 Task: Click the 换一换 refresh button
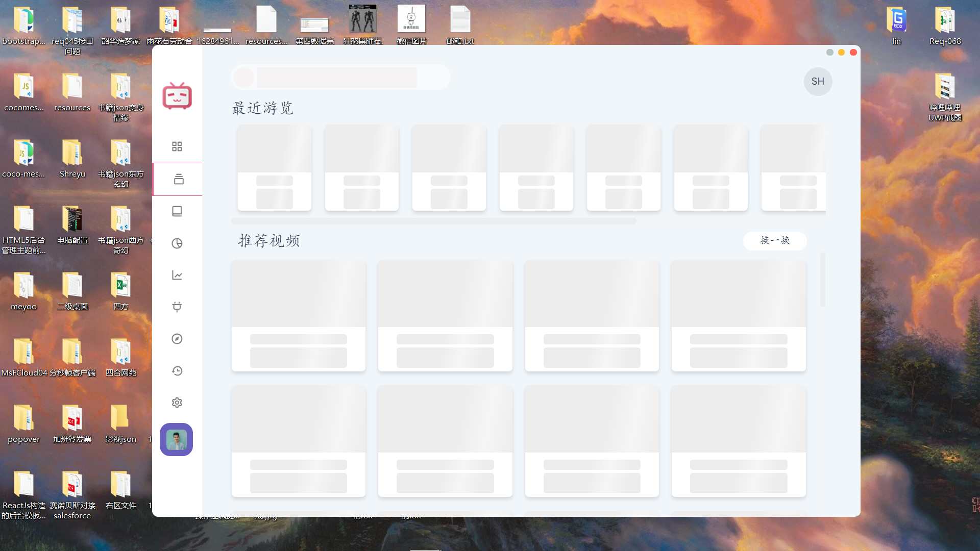tap(775, 240)
